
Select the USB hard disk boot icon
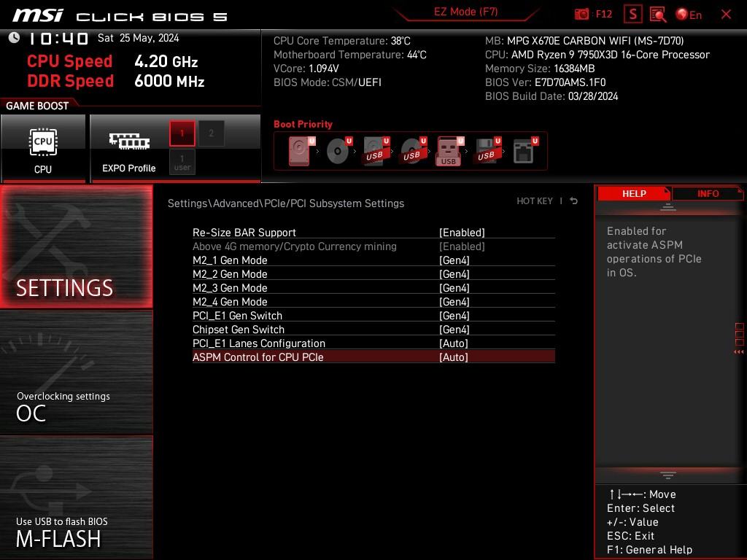click(376, 150)
